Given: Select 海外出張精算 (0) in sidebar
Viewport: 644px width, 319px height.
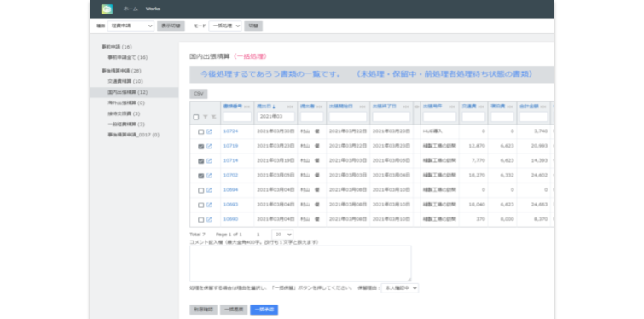Looking at the screenshot, I should [126, 103].
